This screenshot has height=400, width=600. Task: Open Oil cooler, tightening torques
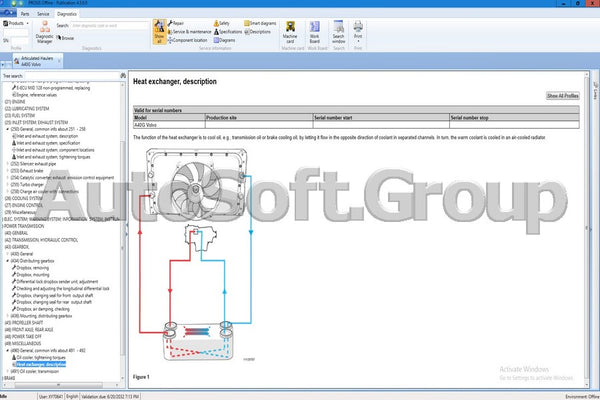[x=41, y=358]
